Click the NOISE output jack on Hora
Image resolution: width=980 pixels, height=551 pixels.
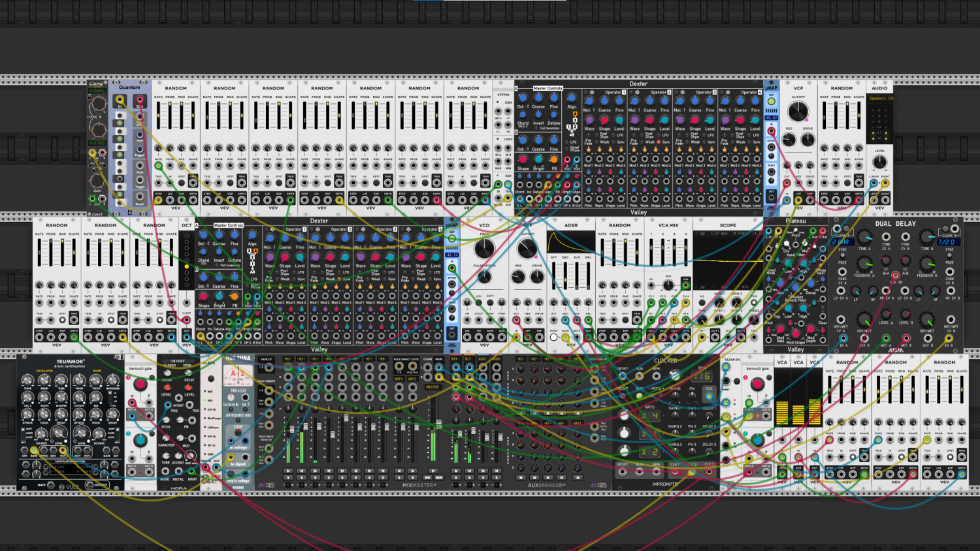[x=165, y=471]
